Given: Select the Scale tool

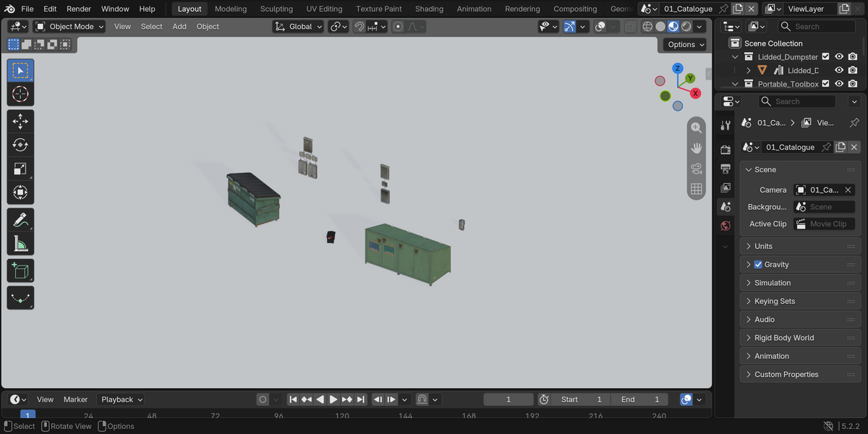Looking at the screenshot, I should click(20, 169).
